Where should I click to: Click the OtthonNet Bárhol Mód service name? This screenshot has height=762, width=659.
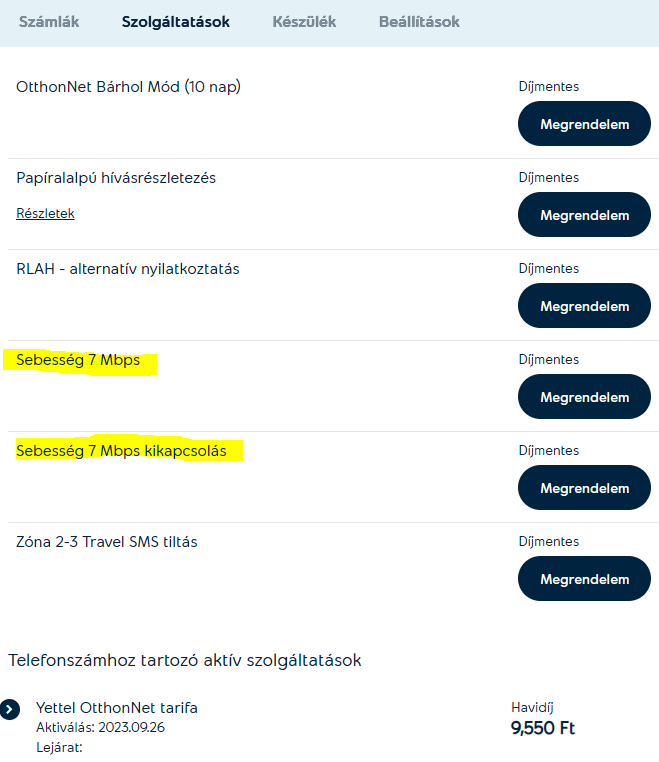pos(128,87)
